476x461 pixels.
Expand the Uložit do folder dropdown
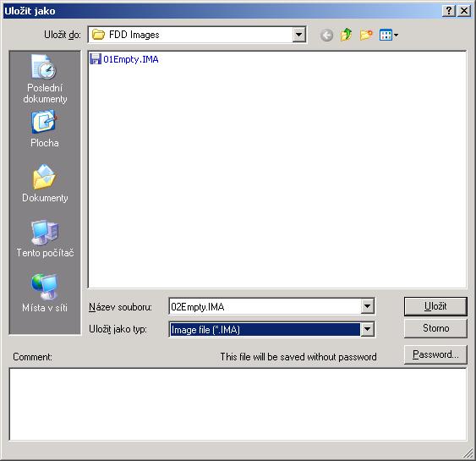coord(299,35)
